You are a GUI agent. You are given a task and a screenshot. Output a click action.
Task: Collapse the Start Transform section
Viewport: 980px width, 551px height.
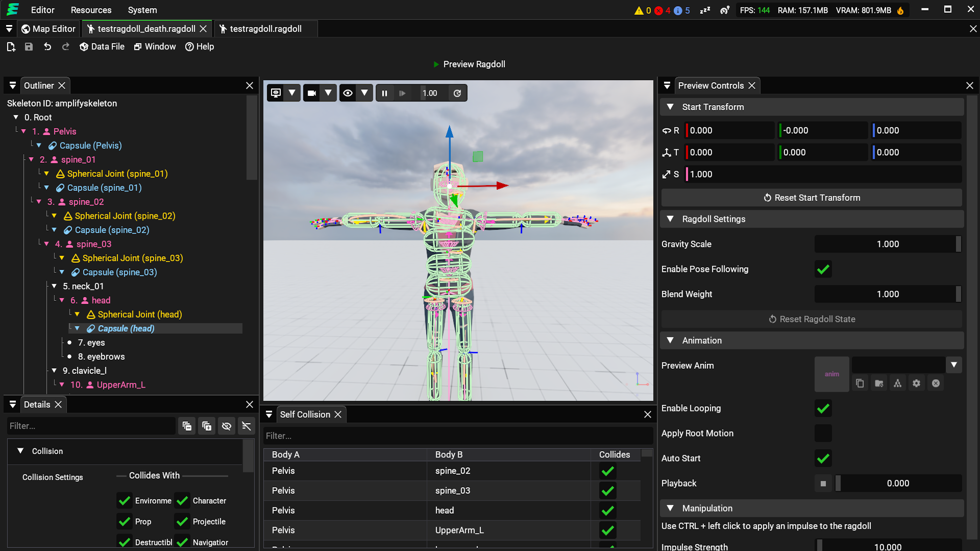tap(670, 107)
